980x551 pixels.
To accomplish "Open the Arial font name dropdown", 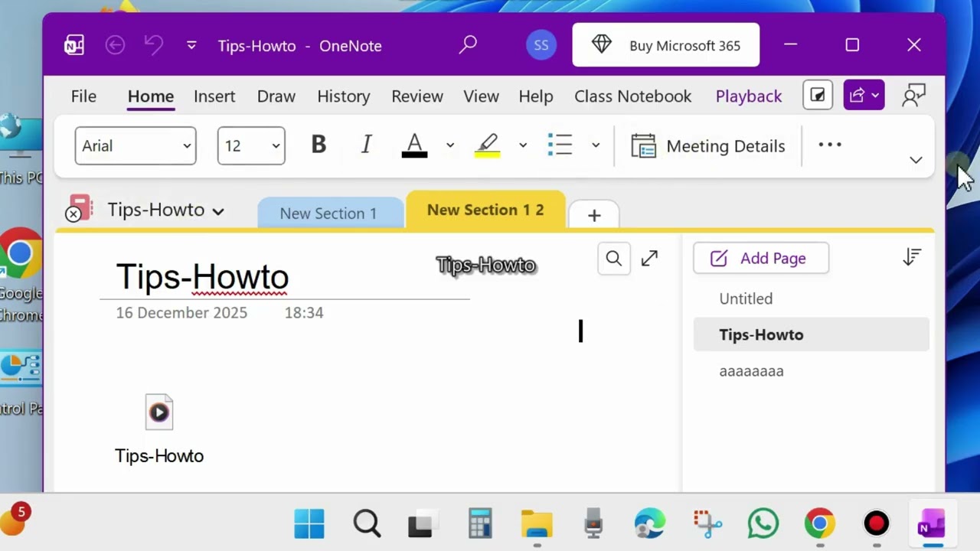I will pos(136,145).
